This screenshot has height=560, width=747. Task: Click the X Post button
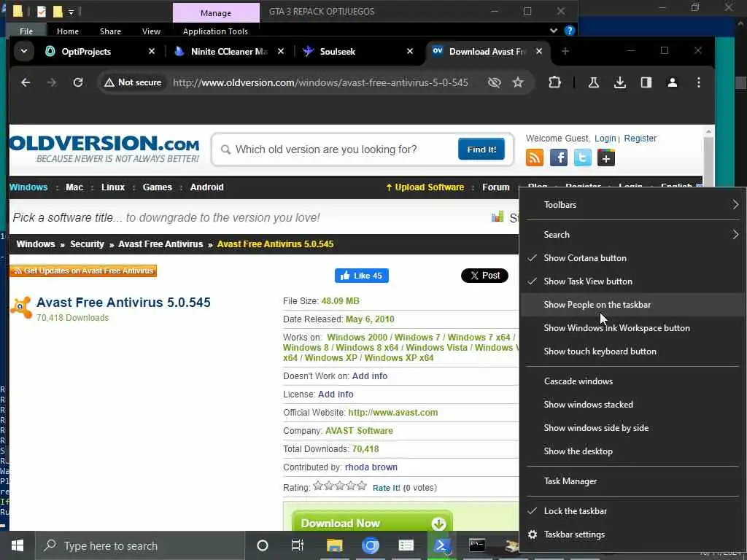pos(484,276)
